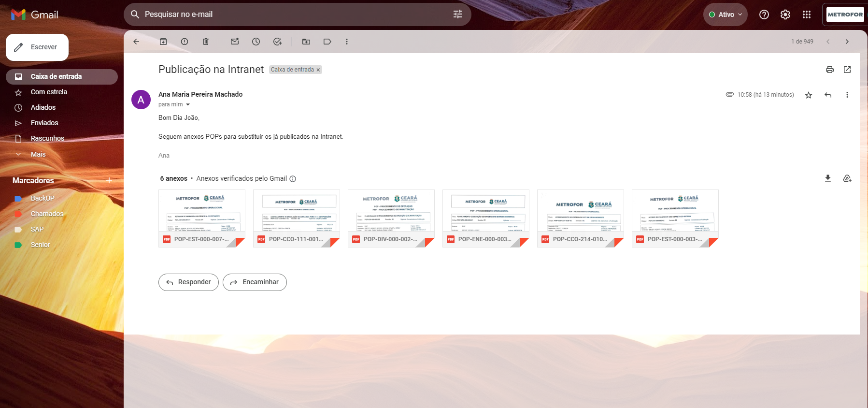
Task: Remove the Caixa de entrada label tag
Action: (x=318, y=70)
